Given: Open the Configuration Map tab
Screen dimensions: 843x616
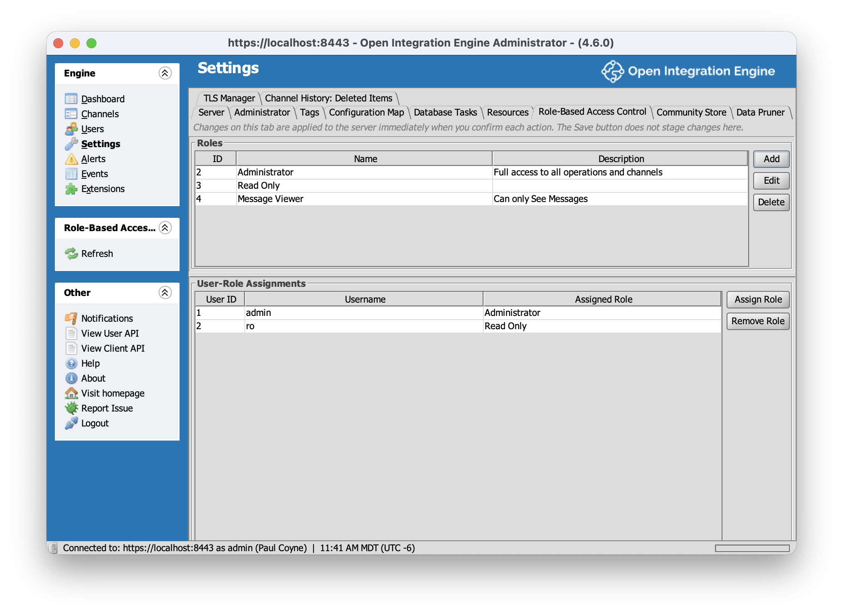Looking at the screenshot, I should 366,112.
